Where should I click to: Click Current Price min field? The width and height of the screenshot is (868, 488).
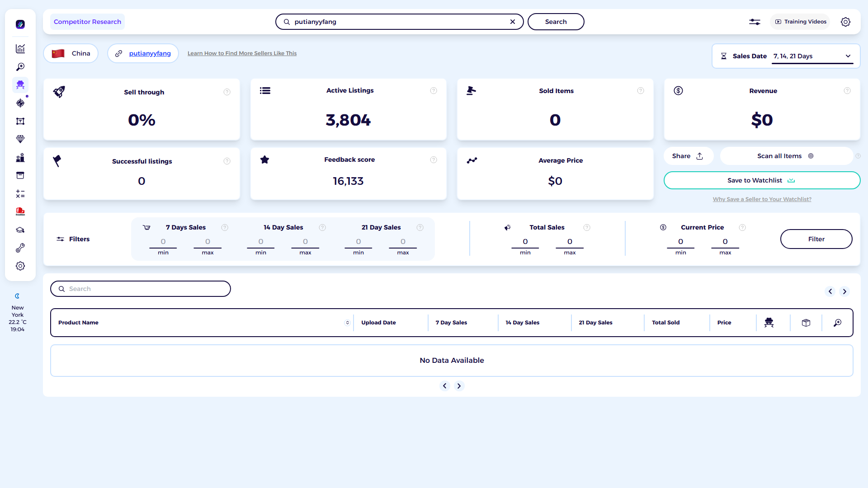[681, 242]
